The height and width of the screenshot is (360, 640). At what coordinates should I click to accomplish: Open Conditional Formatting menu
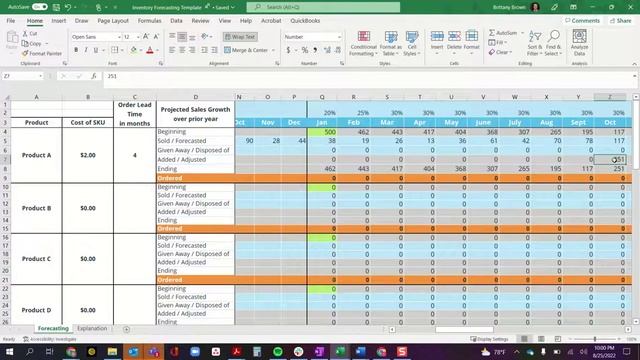pyautogui.click(x=363, y=43)
